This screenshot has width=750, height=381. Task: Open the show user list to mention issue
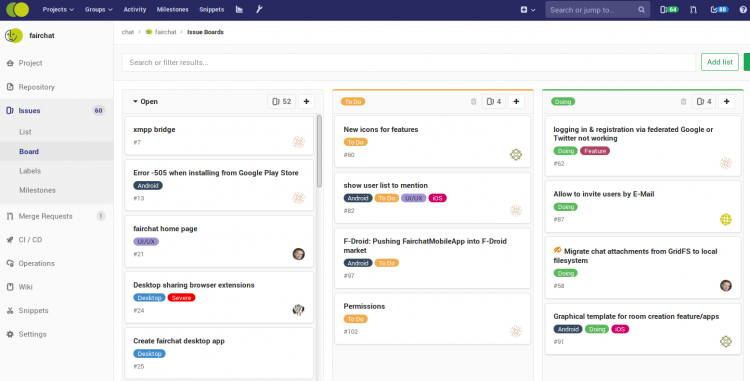click(x=386, y=185)
